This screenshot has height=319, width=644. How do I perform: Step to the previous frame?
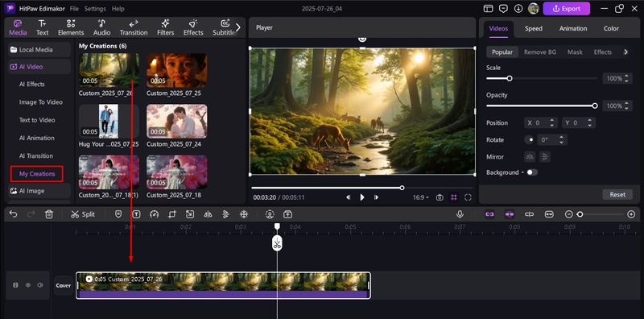(348, 197)
